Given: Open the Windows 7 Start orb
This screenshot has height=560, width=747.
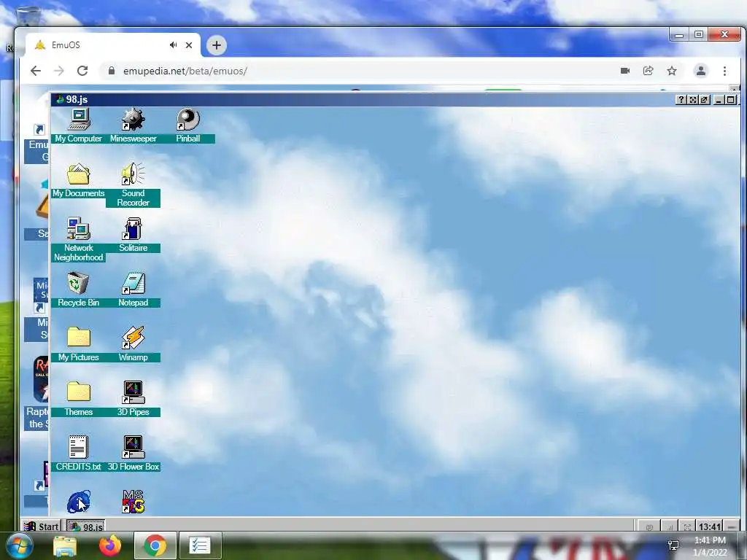Looking at the screenshot, I should coord(19,545).
